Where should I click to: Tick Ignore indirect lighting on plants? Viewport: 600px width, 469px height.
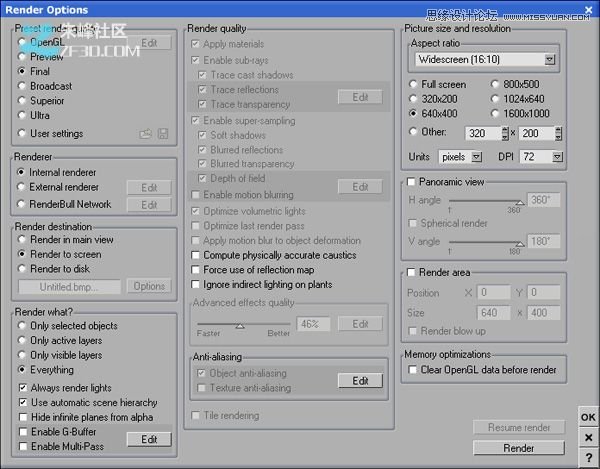[x=195, y=285]
